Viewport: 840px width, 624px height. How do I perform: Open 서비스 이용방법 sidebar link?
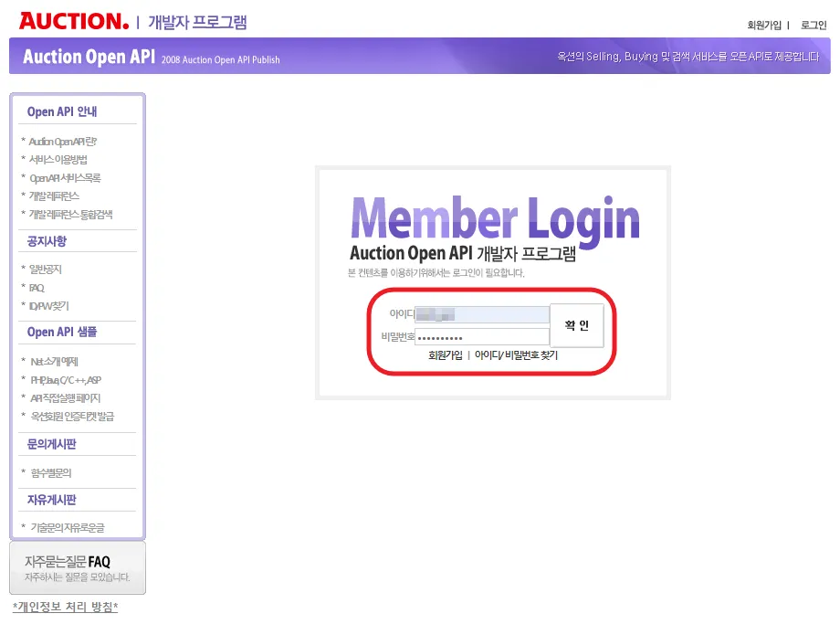pos(58,160)
